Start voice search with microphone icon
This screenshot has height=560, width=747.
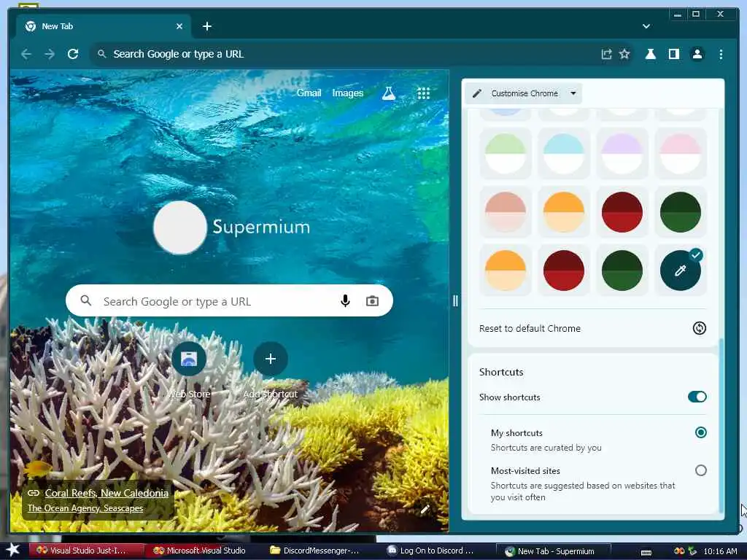tap(345, 300)
